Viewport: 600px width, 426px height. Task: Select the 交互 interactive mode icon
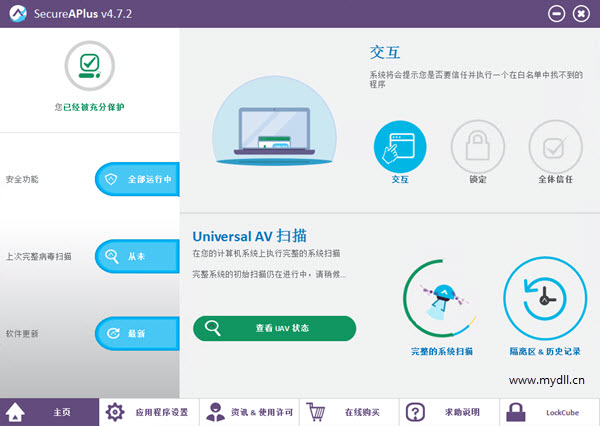tap(400, 147)
